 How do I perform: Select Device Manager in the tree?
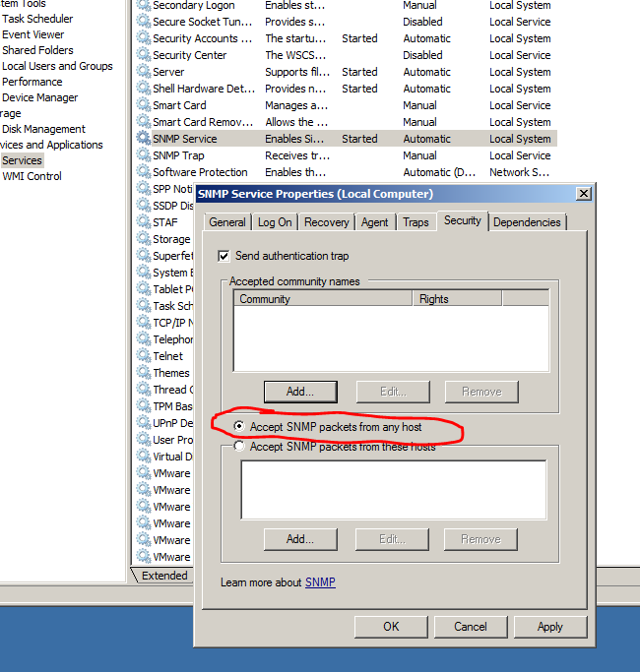click(40, 97)
